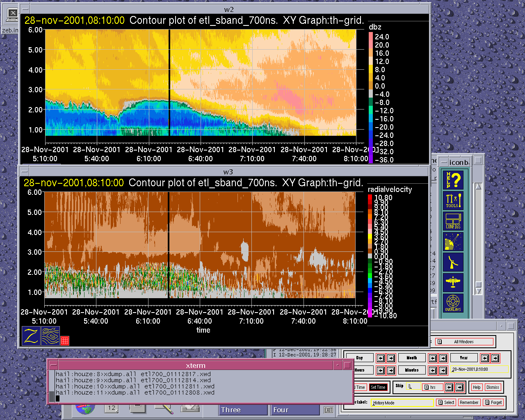Click the radar dish icon

click(453, 242)
